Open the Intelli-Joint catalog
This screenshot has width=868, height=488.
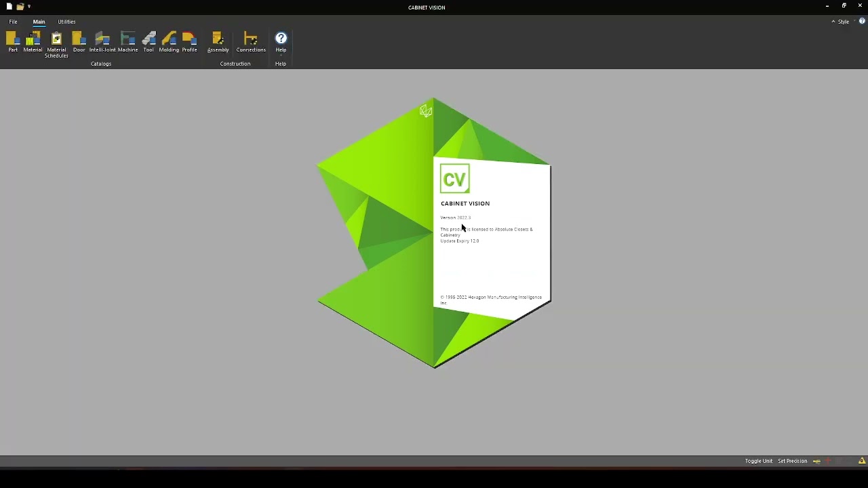coord(102,42)
